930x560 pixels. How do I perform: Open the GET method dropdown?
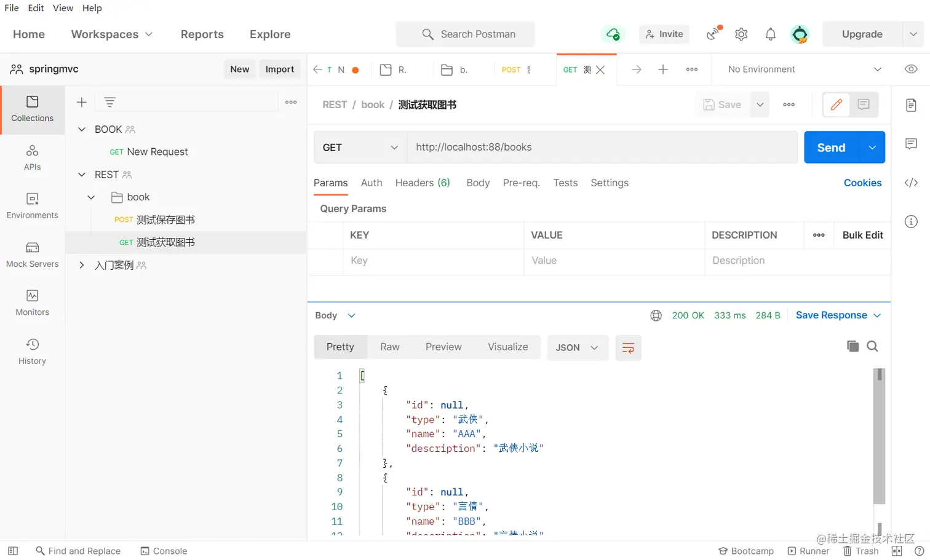(360, 148)
